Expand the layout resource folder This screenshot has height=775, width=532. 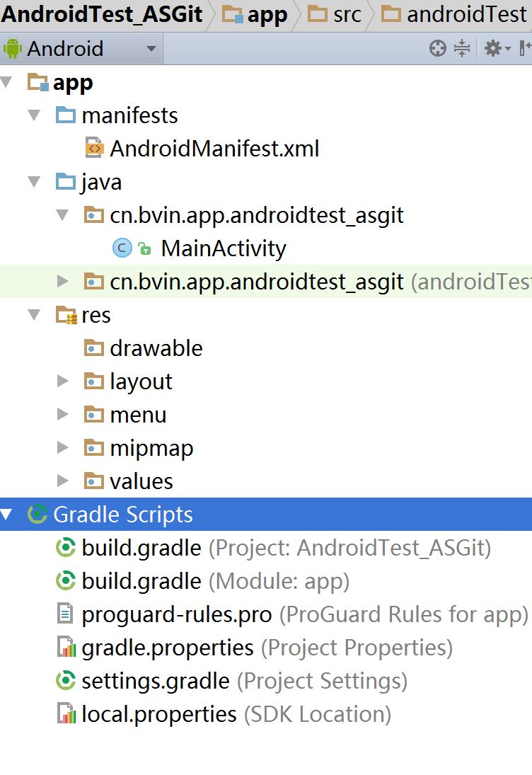pos(63,381)
